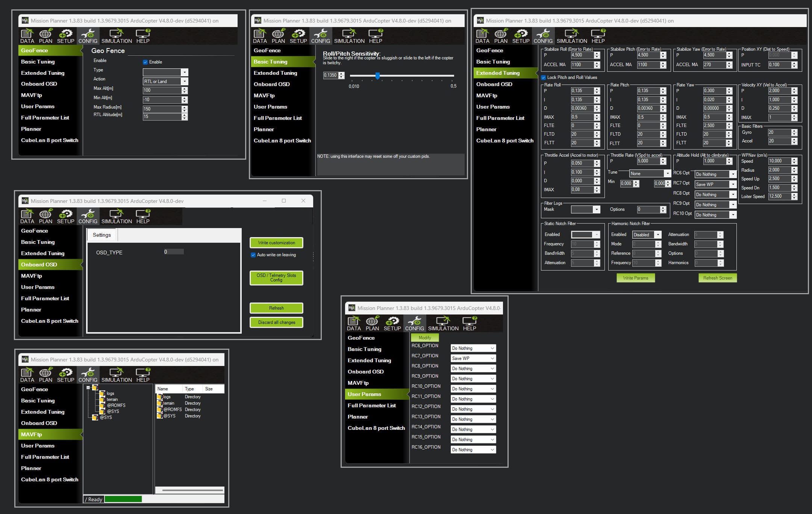Open the RC6_OPTION dropdown in User Params
Viewport: 812px width, 514px height.
coord(473,348)
